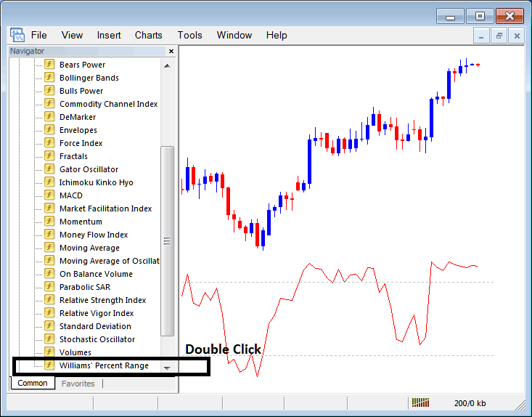Click the Moving Average indicator icon
The width and height of the screenshot is (532, 417).
click(x=49, y=247)
